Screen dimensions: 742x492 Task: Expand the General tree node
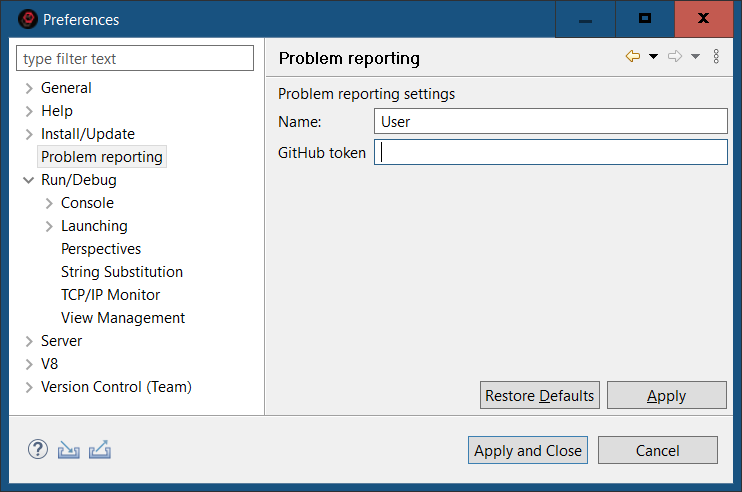point(29,88)
